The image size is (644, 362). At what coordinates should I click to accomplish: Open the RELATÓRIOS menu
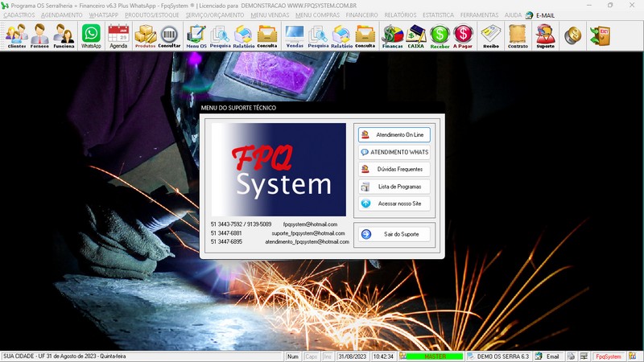(x=400, y=15)
